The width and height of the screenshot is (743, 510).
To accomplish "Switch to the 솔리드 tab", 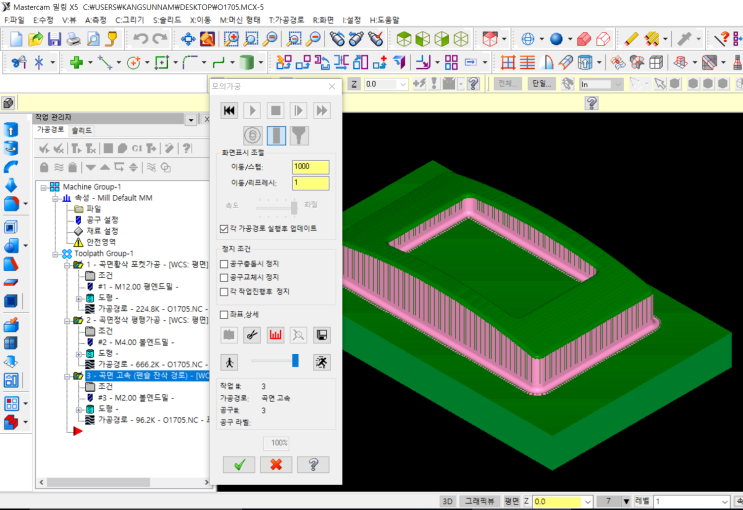I will coord(82,130).
